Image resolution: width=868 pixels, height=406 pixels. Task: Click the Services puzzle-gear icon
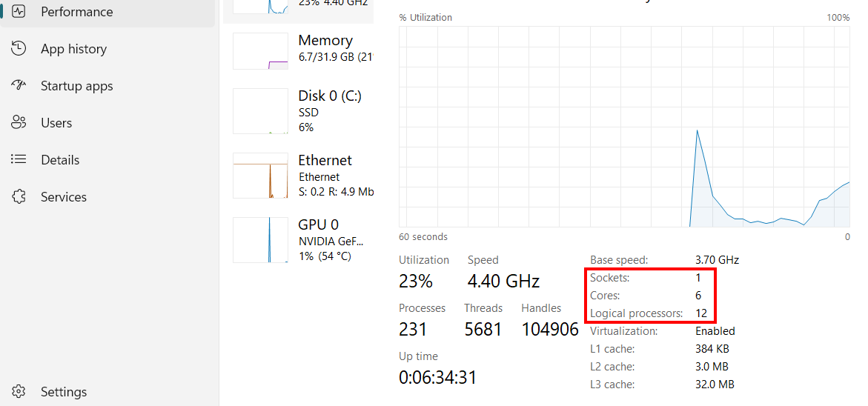click(x=19, y=197)
